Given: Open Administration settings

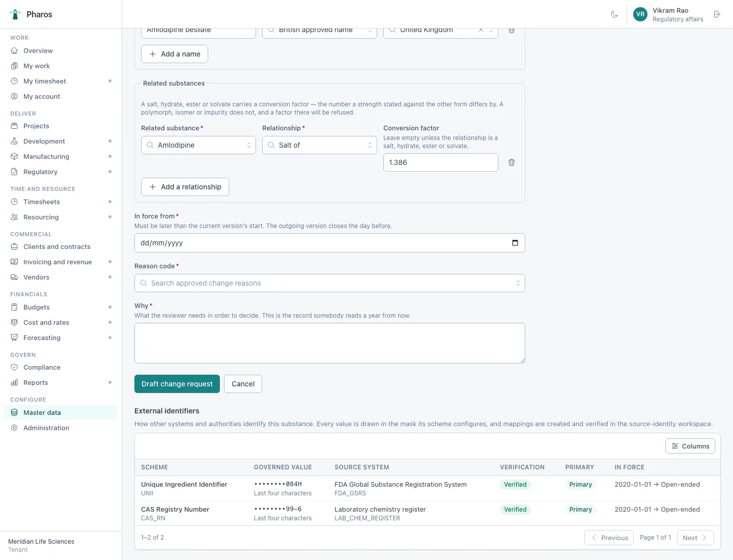Looking at the screenshot, I should [61, 428].
